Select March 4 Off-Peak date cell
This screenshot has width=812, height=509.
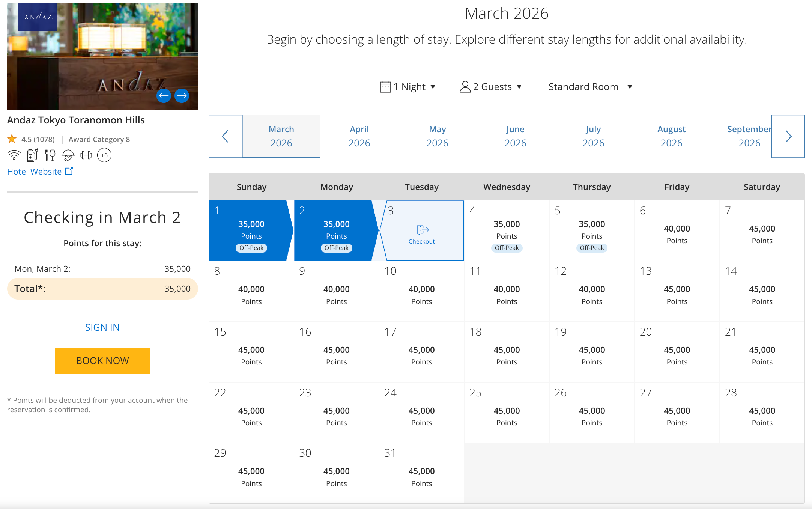click(507, 230)
